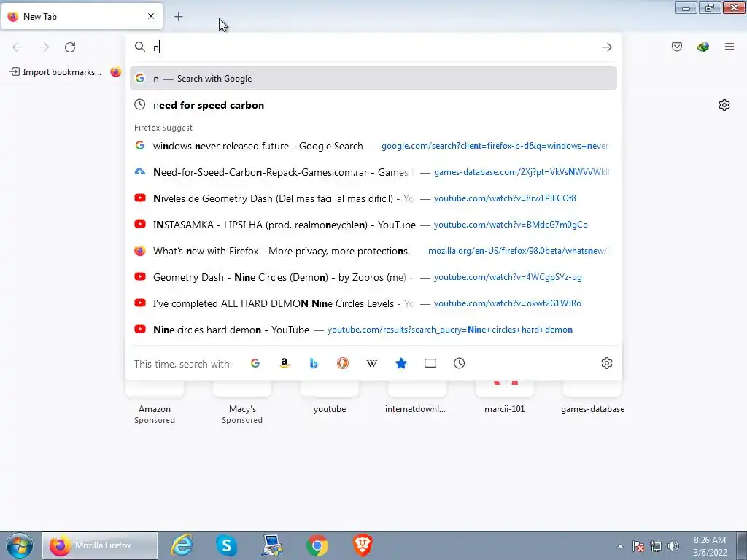Open Need-for-Speed-Carbon-Repack-Games.com.rar suggestion
The width and height of the screenshot is (747, 560).
point(373,172)
